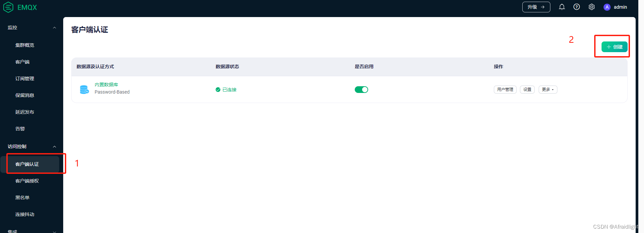
Task: Open 黑名单 in the sidebar
Action: click(x=22, y=198)
